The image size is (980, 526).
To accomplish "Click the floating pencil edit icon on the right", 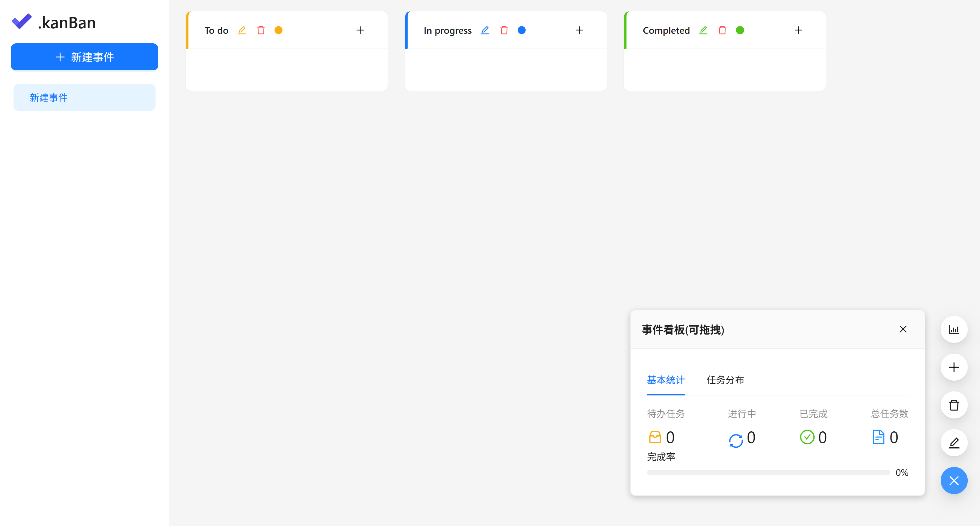I will point(954,443).
